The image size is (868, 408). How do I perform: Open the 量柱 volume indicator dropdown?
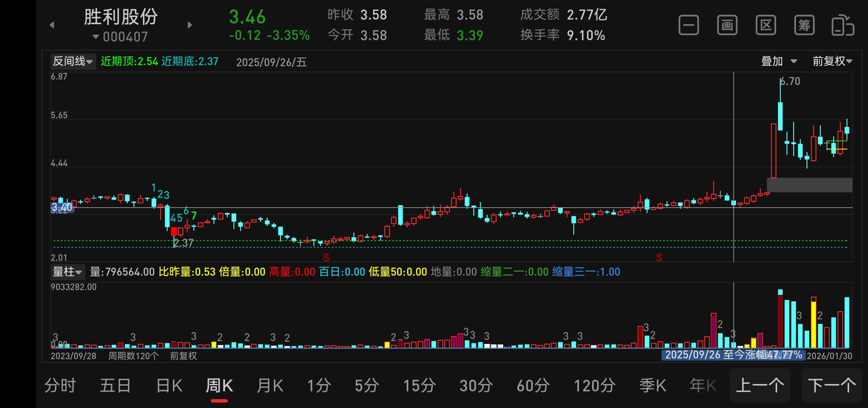[x=67, y=272]
